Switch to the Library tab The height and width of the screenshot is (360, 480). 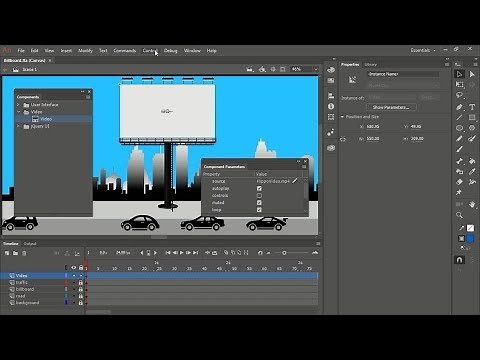pyautogui.click(x=370, y=64)
